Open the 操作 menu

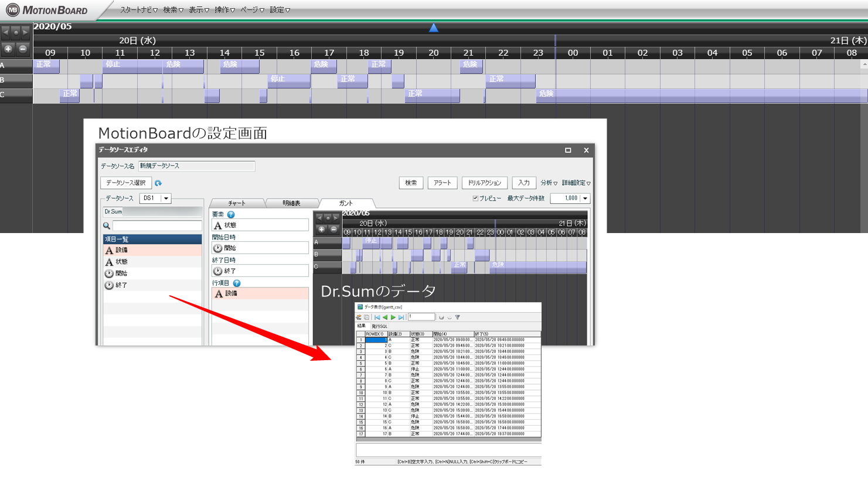tap(224, 10)
